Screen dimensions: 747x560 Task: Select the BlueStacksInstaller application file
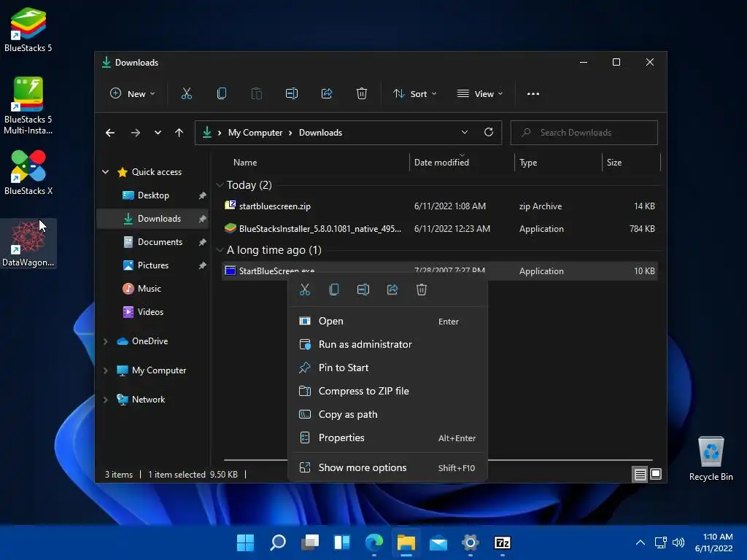click(x=439, y=229)
